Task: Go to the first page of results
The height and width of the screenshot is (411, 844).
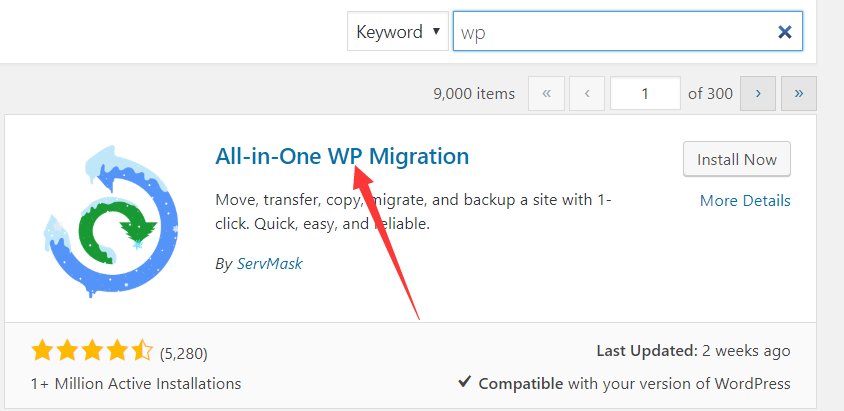Action: pos(546,93)
